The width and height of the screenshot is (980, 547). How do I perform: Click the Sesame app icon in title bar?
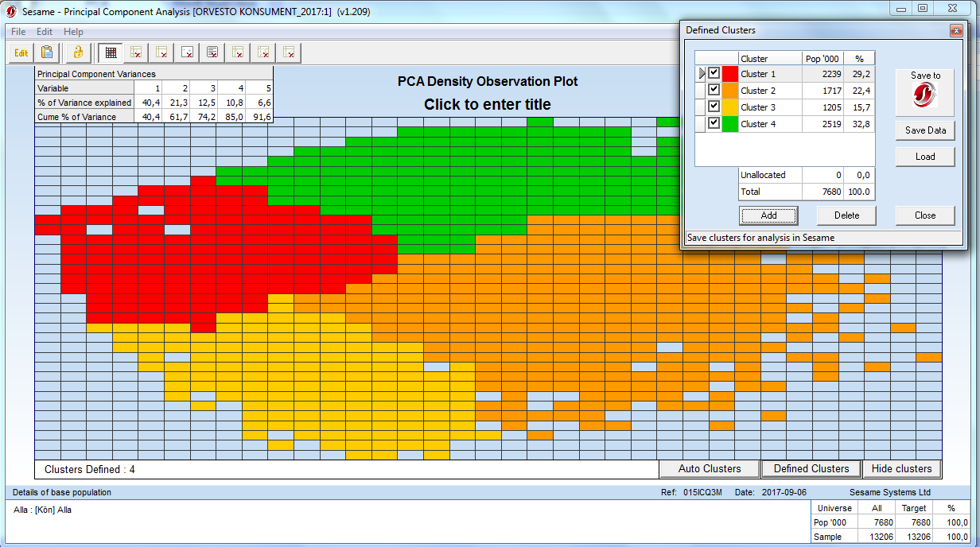(x=11, y=12)
